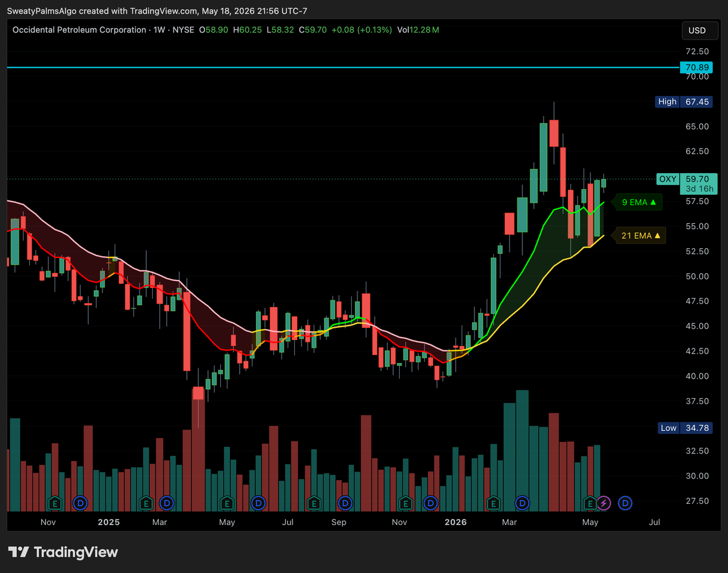Open the dividend D marker between May and Jul 2025

[258, 503]
